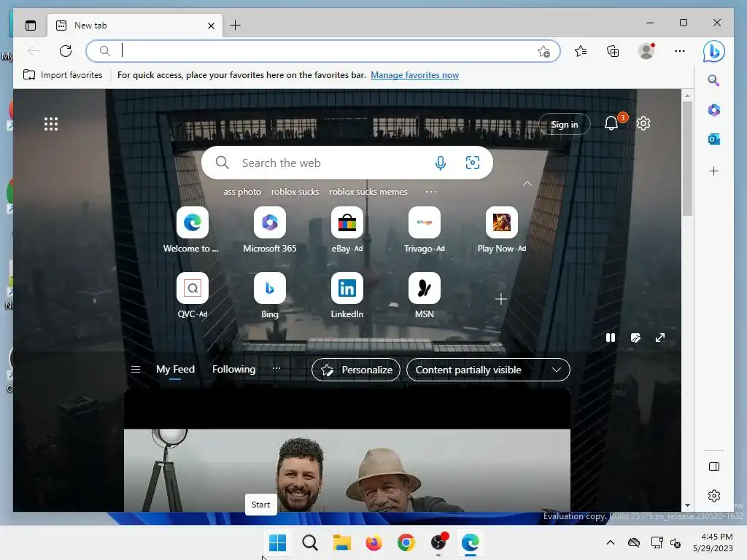Show more search suggestions ellipsis
747x560 pixels.
pos(430,192)
